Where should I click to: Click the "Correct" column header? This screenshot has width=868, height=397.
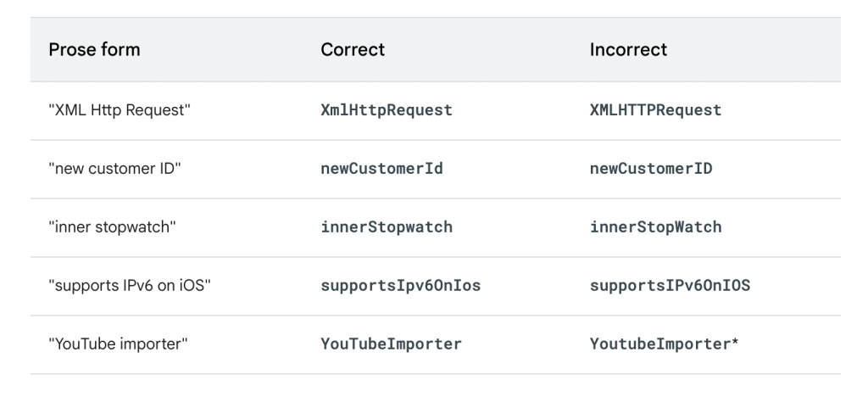(x=353, y=50)
